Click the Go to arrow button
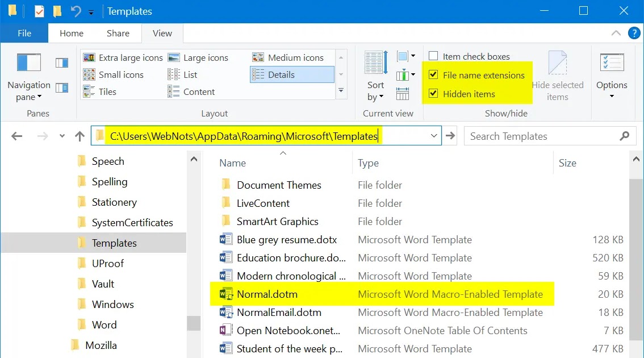The width and height of the screenshot is (644, 358). point(450,136)
